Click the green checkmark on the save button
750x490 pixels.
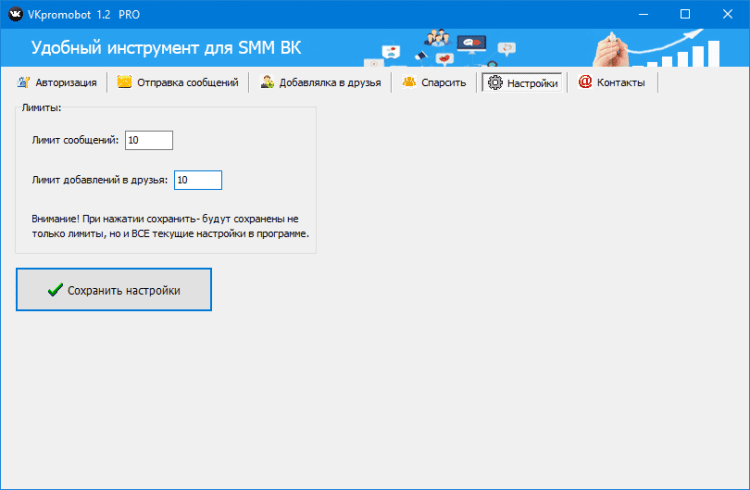tap(55, 290)
